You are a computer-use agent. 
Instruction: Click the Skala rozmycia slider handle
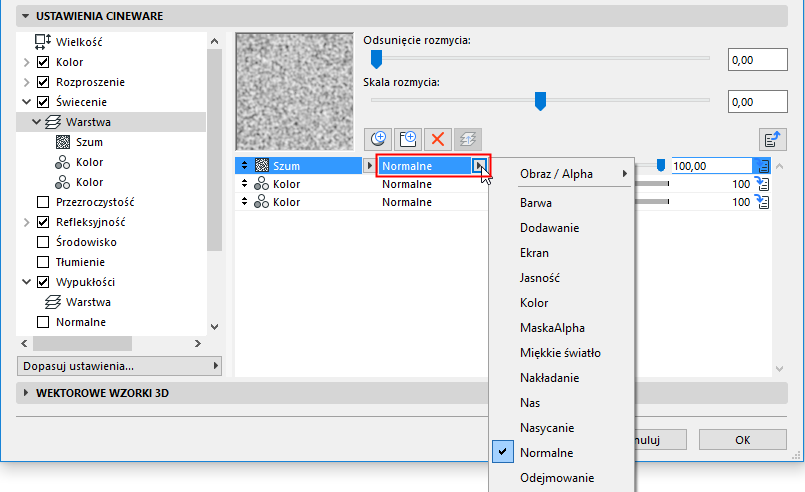tap(540, 101)
